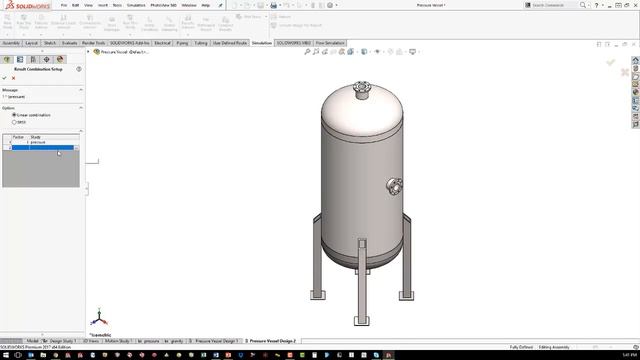Click the confirmation corner green checkmark in viewport
Image resolution: width=640 pixels, height=360 pixels.
[611, 62]
